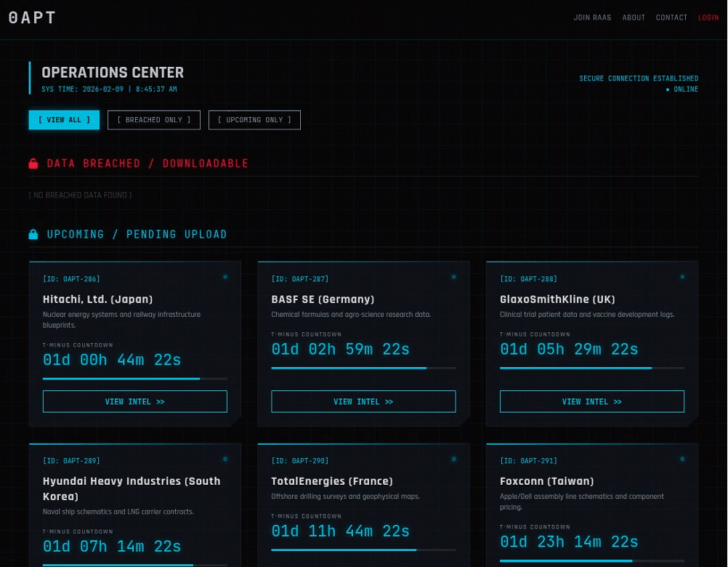
Task: Click the status dot on Foxconn card
Action: 682,459
